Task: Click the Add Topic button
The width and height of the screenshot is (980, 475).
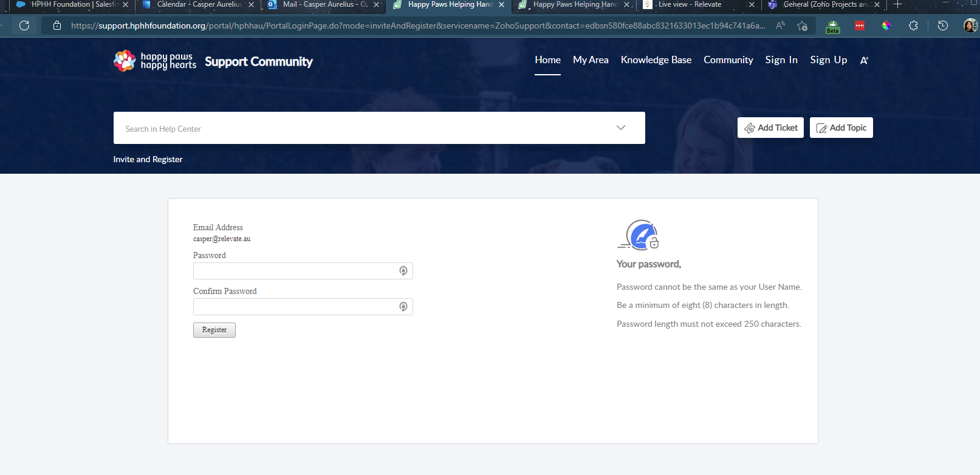Action: [x=841, y=128]
